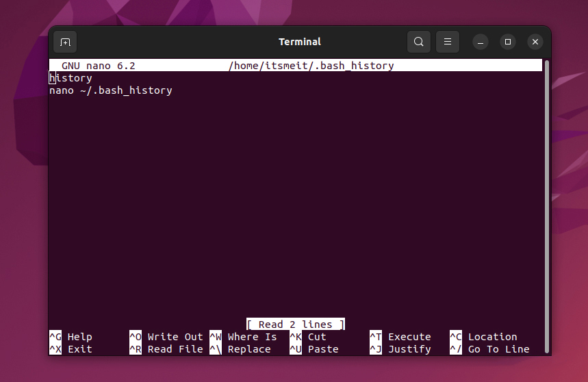This screenshot has height=382, width=588.
Task: Click the ^/ Go To Line shortcut
Action: [x=489, y=349]
